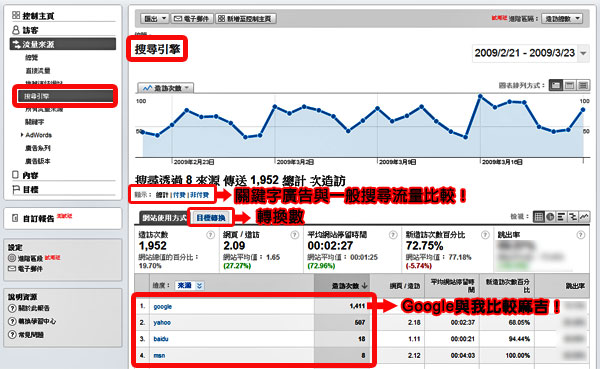
Task: Select the first chart layout icon
Action: (x=555, y=85)
